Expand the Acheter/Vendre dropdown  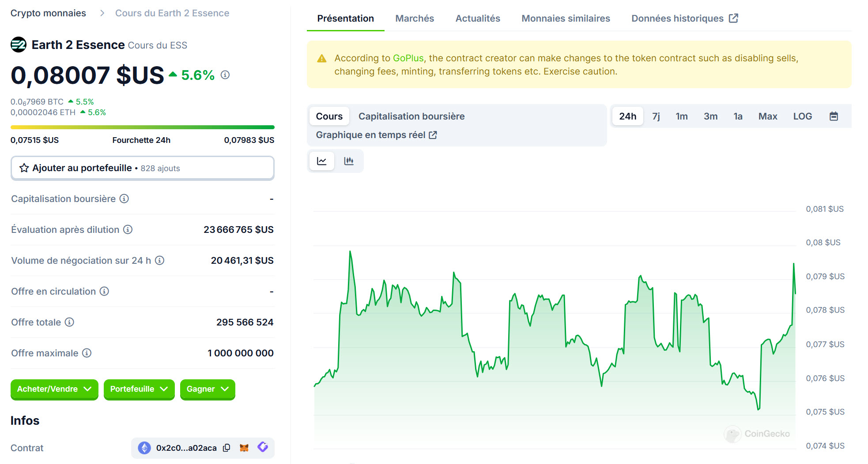click(54, 389)
